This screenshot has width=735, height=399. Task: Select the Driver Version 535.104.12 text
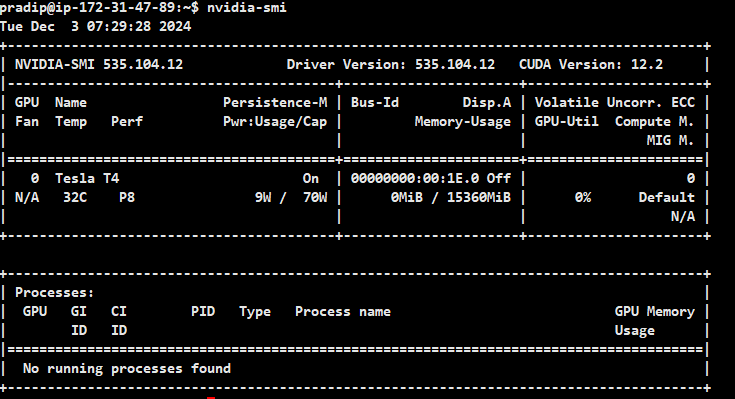tap(390, 64)
